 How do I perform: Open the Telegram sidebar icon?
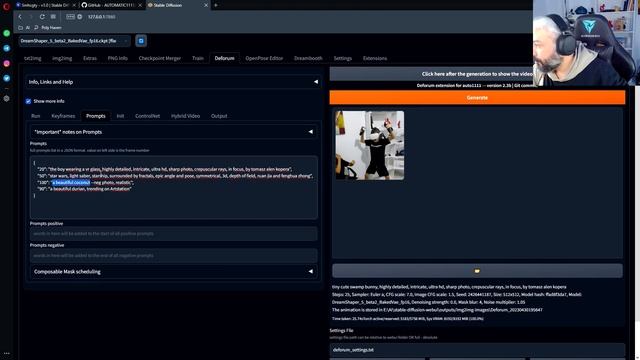7,48
